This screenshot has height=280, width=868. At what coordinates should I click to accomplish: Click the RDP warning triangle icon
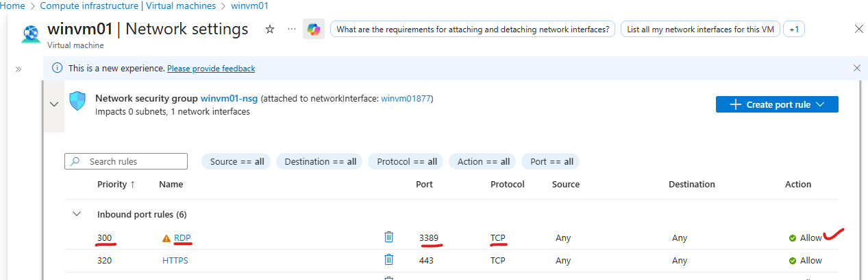pyautogui.click(x=166, y=238)
